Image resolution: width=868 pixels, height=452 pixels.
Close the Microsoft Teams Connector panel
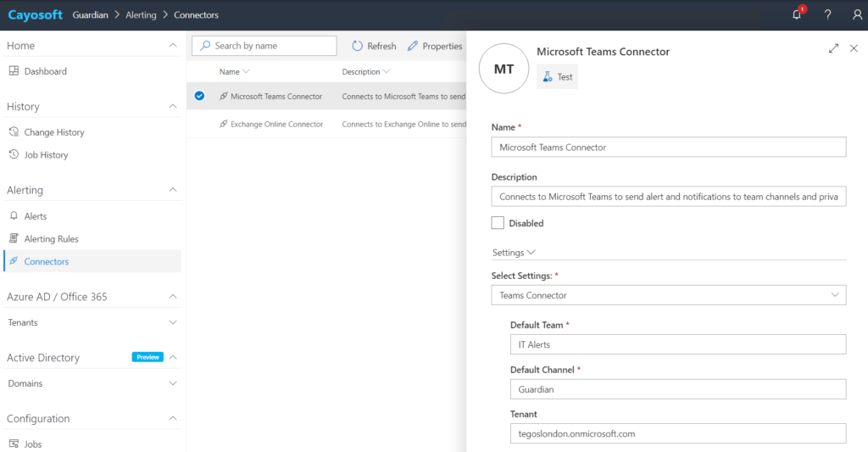[x=854, y=48]
